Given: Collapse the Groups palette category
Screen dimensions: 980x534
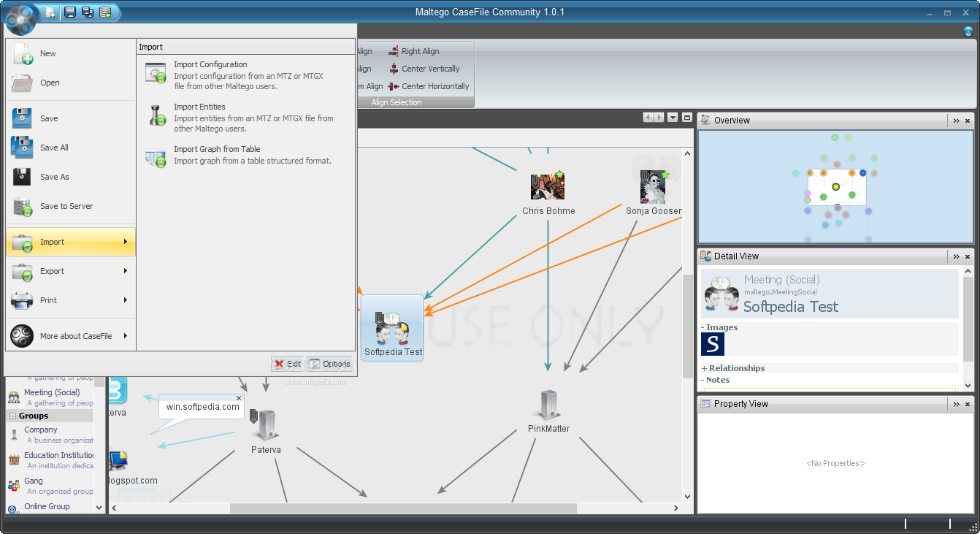Looking at the screenshot, I should 13,416.
